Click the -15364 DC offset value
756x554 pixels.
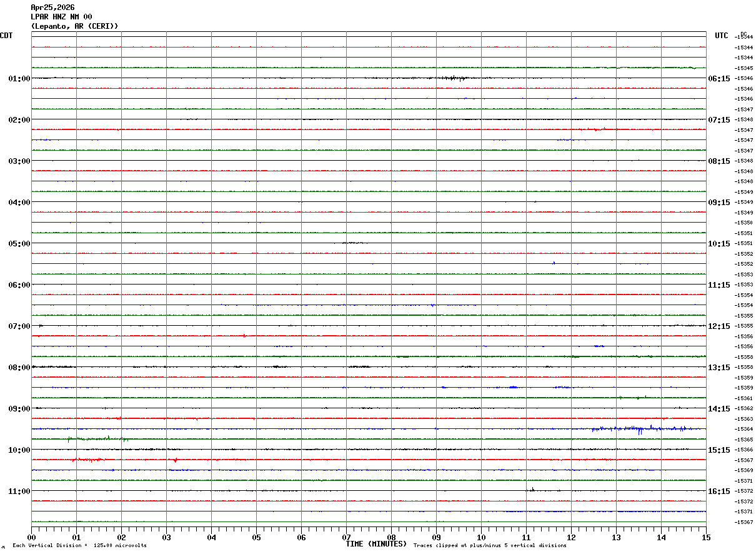(x=744, y=429)
